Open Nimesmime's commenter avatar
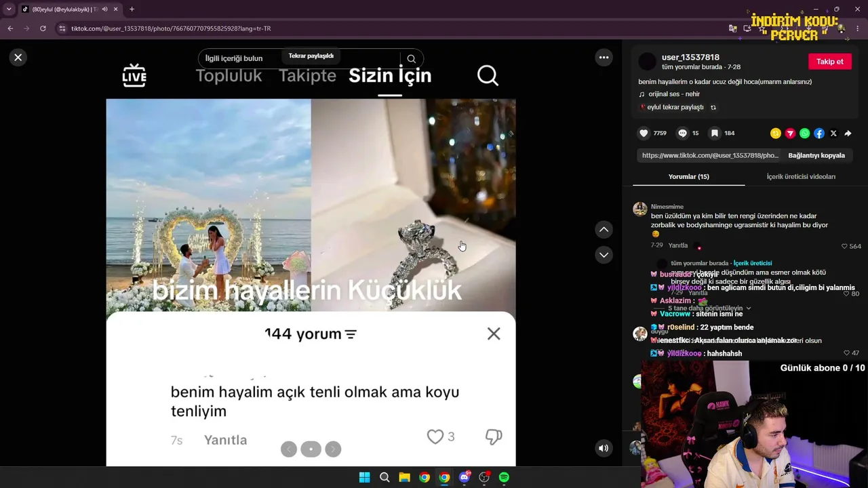The height and width of the screenshot is (488, 868). pyautogui.click(x=639, y=209)
